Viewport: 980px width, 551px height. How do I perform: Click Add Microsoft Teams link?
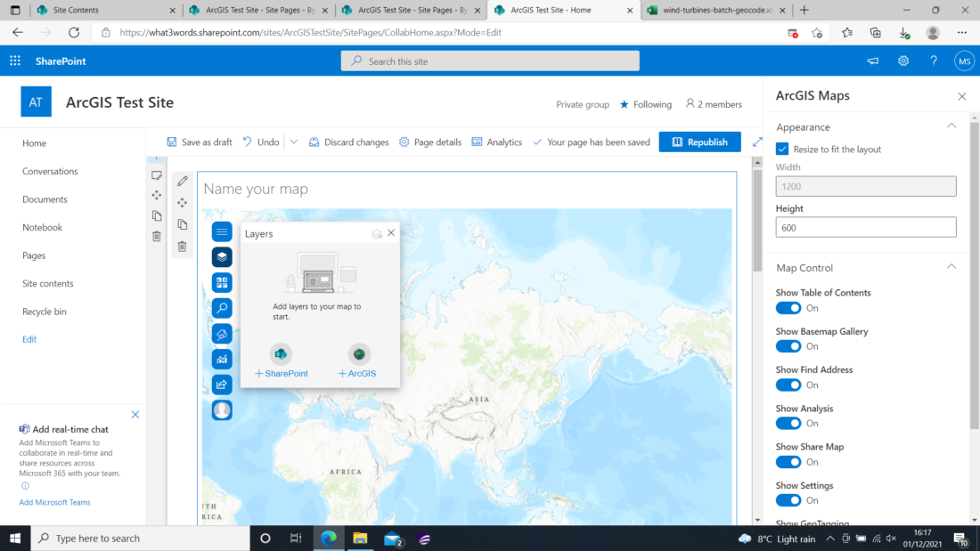pyautogui.click(x=54, y=502)
